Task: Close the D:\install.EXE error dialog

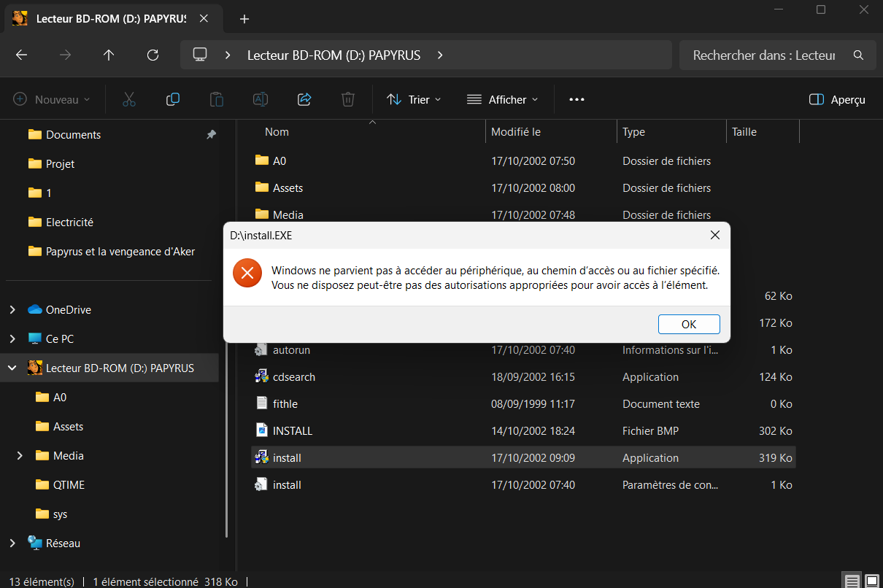Action: point(715,235)
